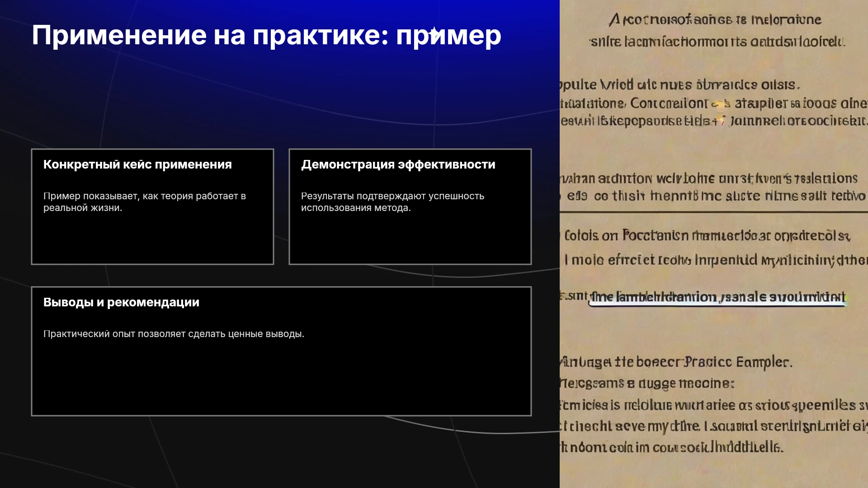Click the word "практике:" in the slide title
This screenshot has width=868, height=488.
tap(321, 35)
